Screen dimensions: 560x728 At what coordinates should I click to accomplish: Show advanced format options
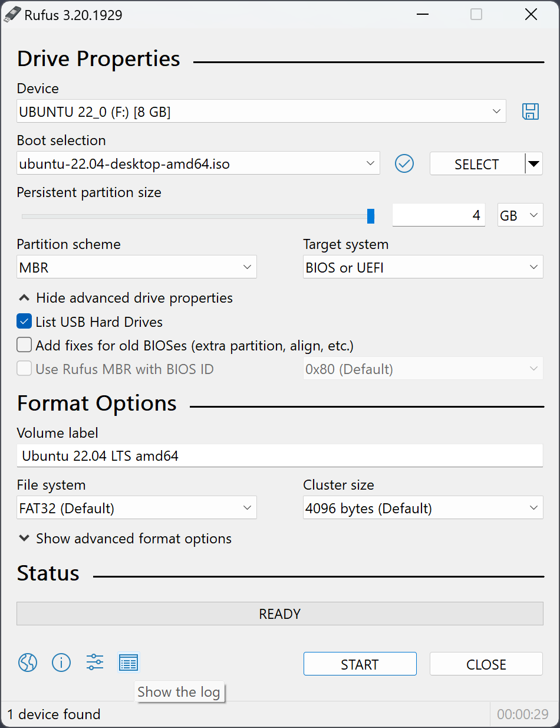pyautogui.click(x=126, y=538)
